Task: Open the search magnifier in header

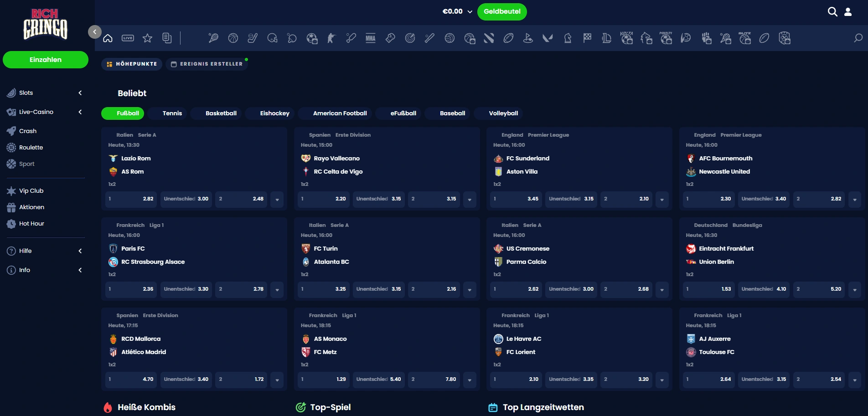Action: (832, 12)
